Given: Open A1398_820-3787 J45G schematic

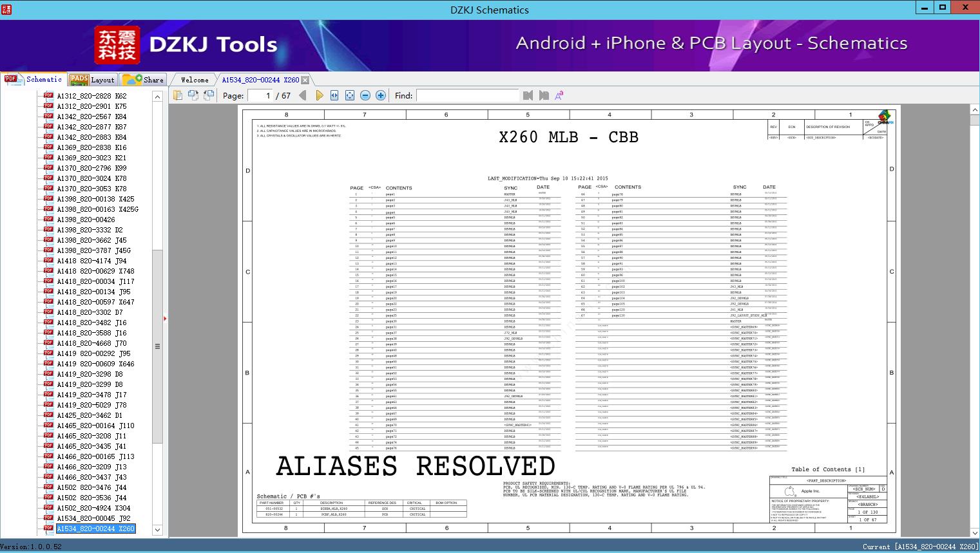Looking at the screenshot, I should tap(93, 250).
